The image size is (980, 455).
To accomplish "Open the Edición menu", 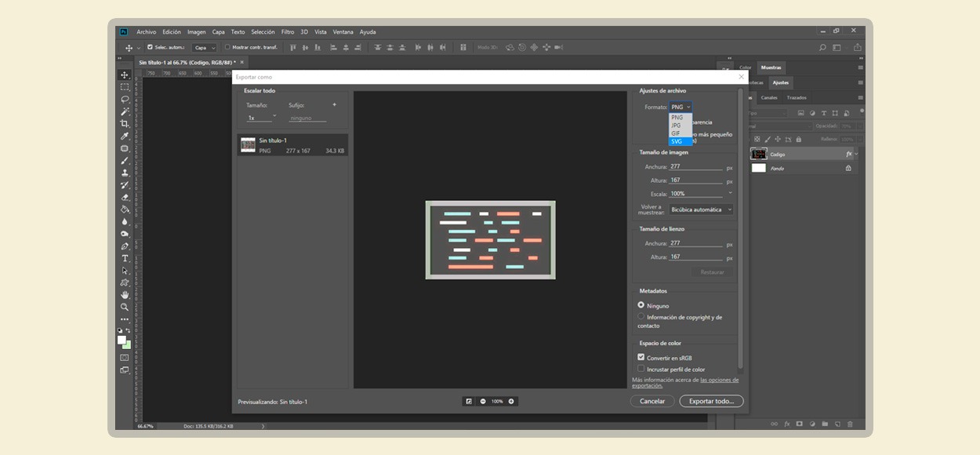I will pyautogui.click(x=172, y=32).
